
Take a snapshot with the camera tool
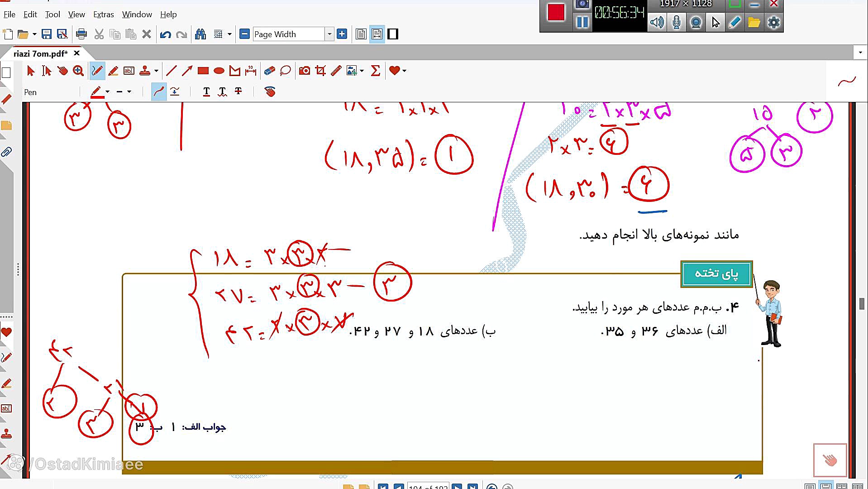tap(305, 71)
